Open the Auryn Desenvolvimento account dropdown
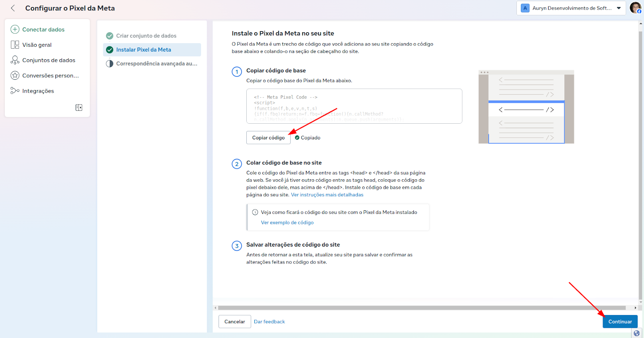The image size is (644, 338). click(571, 8)
